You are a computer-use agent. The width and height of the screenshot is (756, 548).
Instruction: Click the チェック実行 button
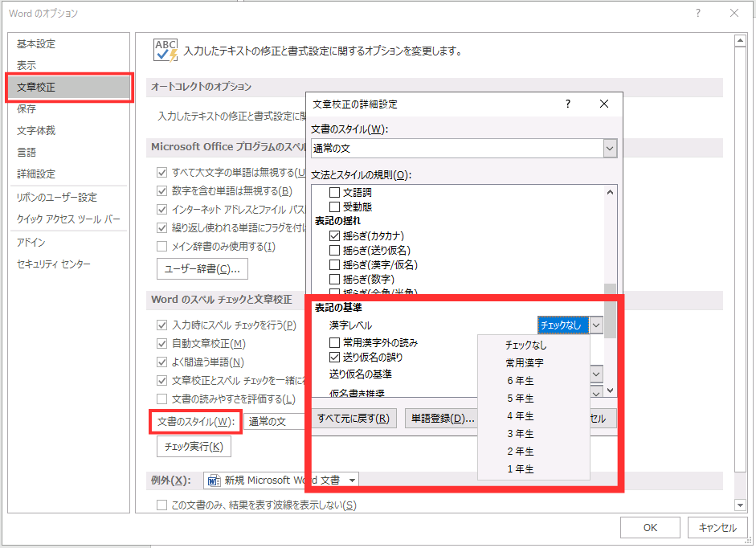pyautogui.click(x=194, y=447)
